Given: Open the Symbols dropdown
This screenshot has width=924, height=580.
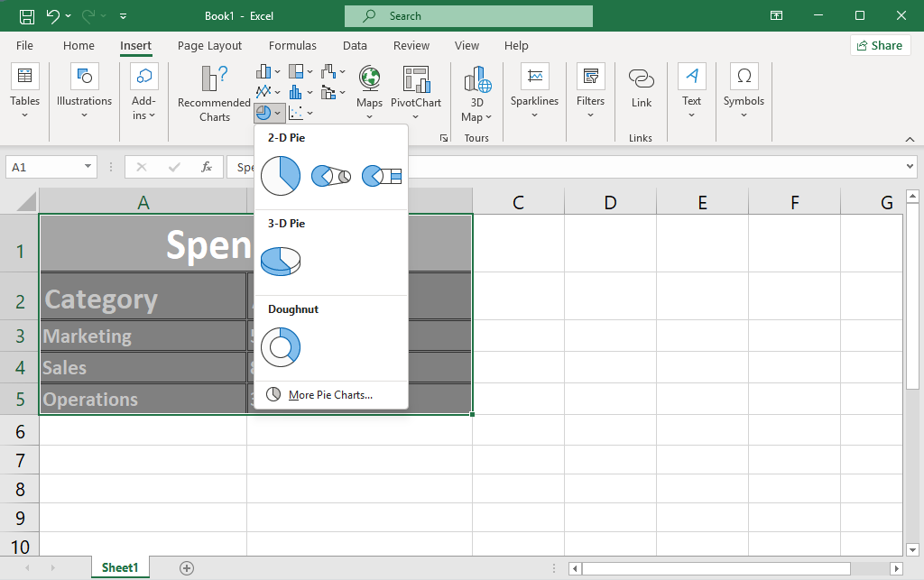Looking at the screenshot, I should pyautogui.click(x=744, y=91).
